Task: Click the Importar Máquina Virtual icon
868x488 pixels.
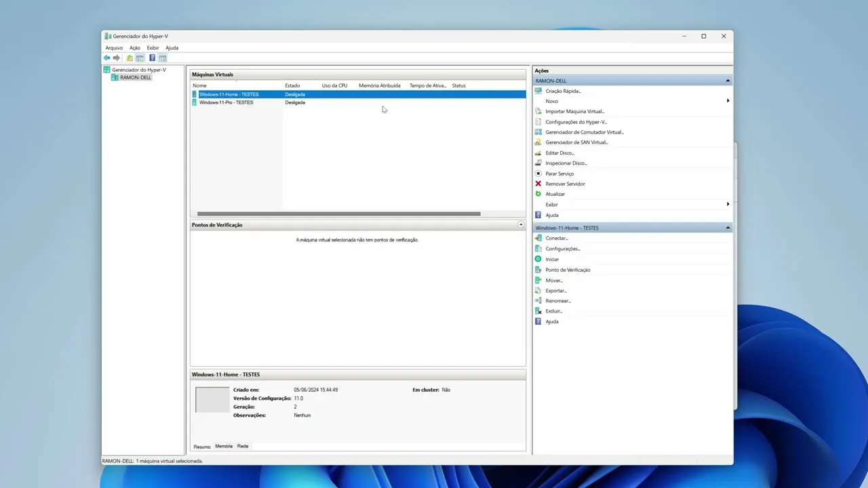Action: pos(538,111)
